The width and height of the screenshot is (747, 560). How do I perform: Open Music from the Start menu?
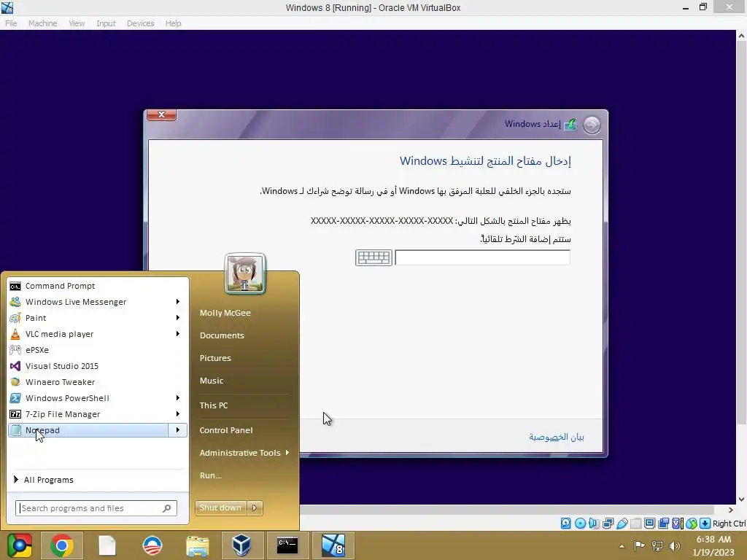[x=212, y=381]
